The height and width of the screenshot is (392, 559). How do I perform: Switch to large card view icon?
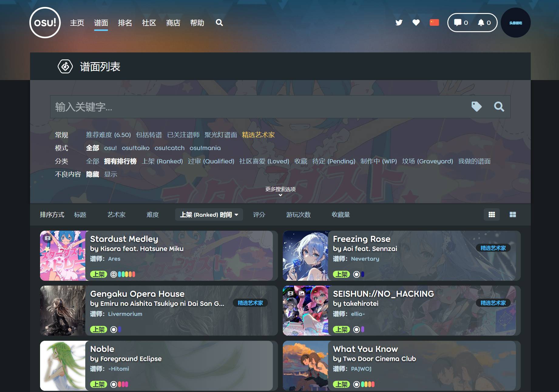click(513, 215)
